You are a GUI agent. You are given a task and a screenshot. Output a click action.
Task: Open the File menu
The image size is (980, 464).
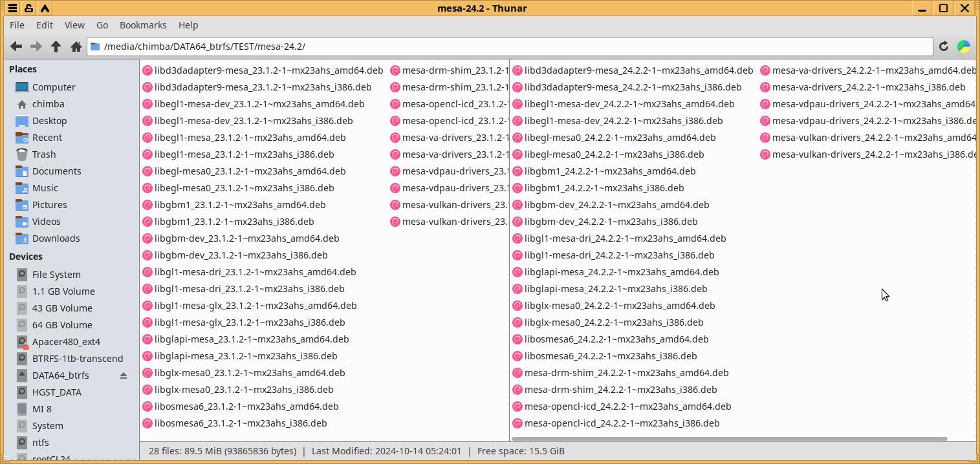pyautogui.click(x=17, y=25)
